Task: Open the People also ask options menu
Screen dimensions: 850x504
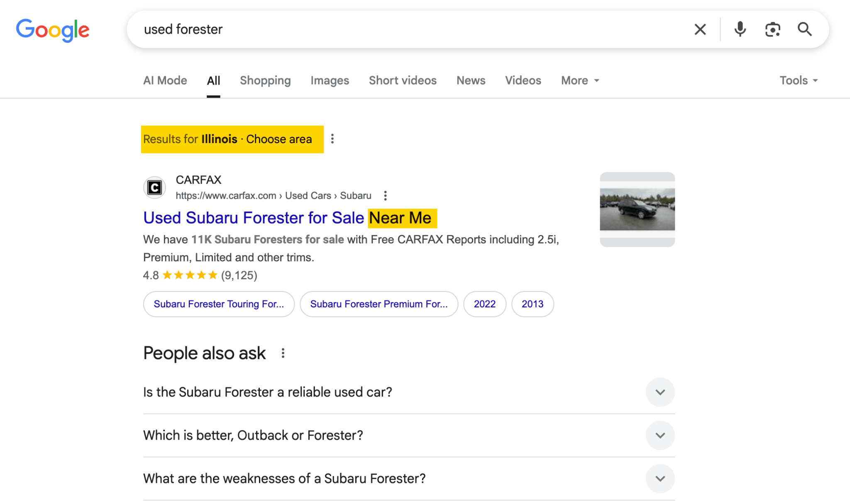Action: [x=283, y=353]
